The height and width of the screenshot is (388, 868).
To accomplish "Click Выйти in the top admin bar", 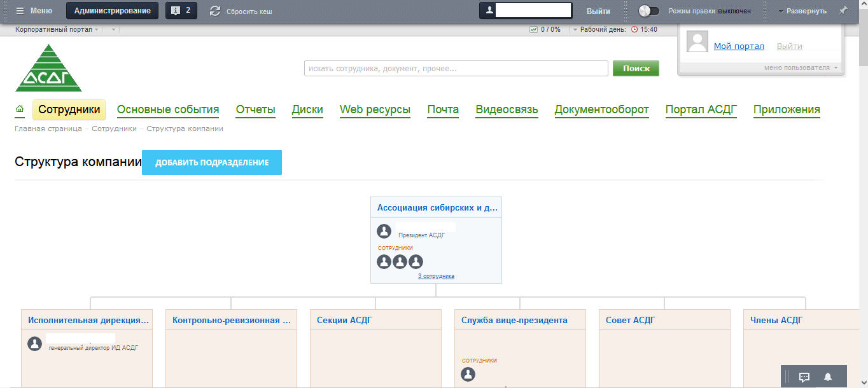I will coord(598,11).
